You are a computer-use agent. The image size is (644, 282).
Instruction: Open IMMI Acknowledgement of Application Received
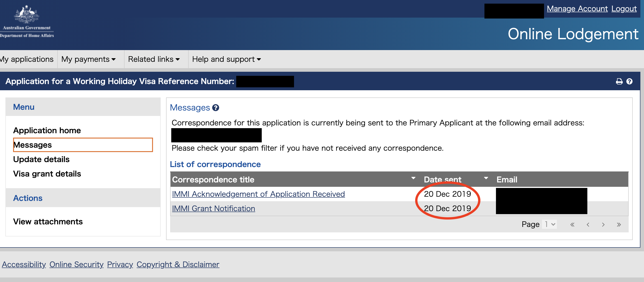click(258, 194)
